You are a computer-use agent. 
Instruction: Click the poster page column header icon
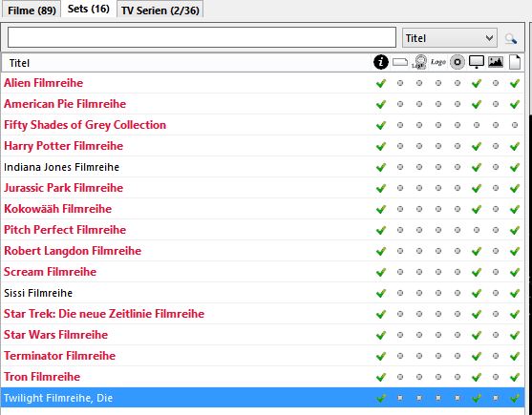[515, 62]
